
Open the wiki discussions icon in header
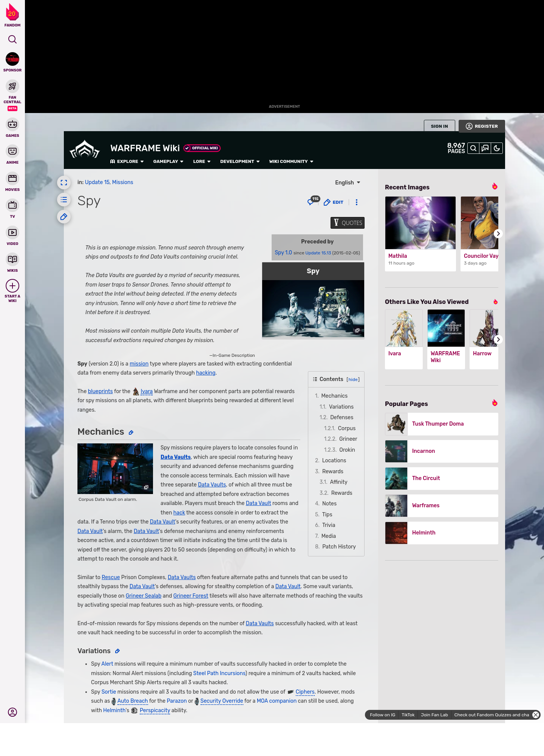click(x=485, y=148)
